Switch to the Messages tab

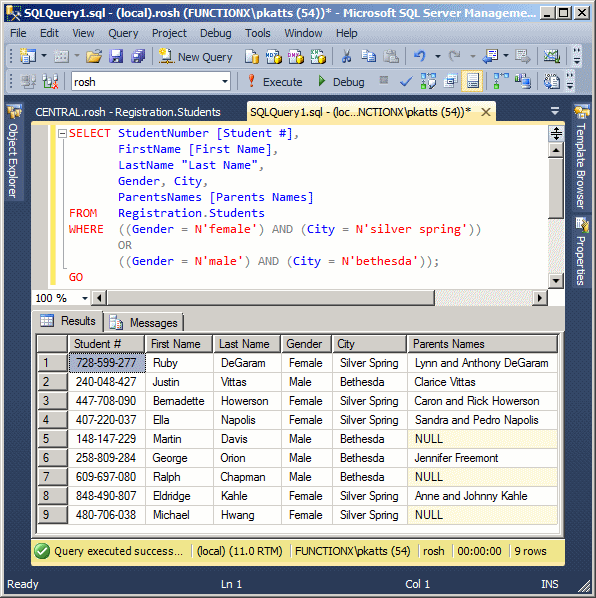coord(144,323)
